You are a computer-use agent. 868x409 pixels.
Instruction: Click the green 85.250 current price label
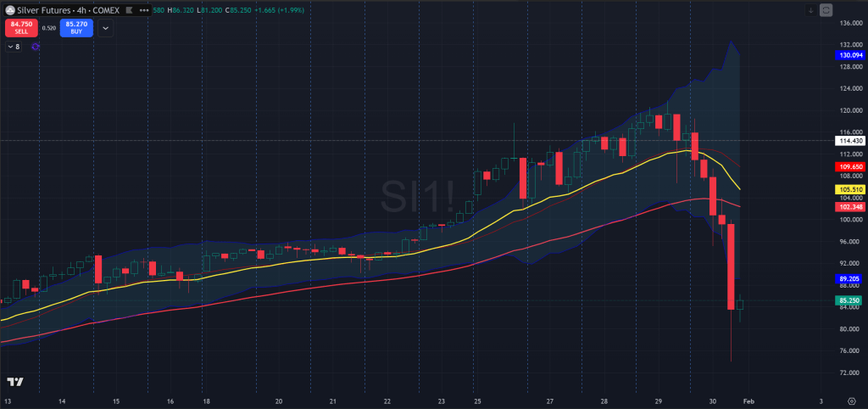[x=850, y=300]
